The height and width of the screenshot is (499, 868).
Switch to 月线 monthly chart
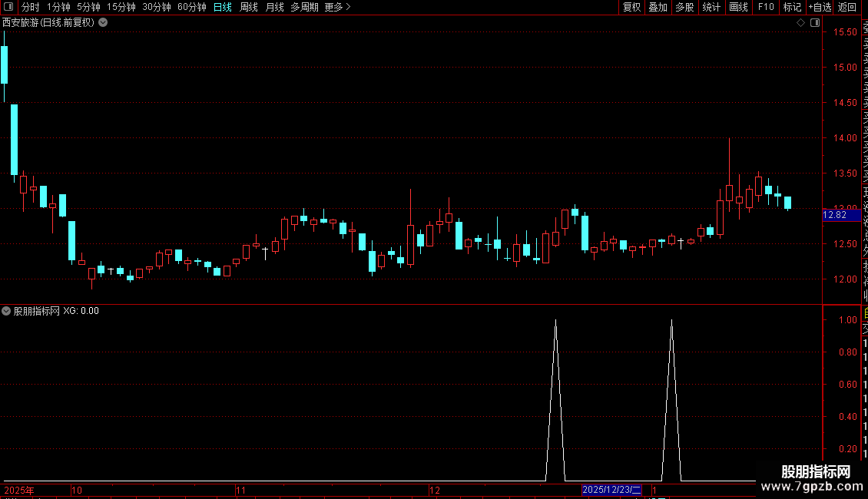274,7
